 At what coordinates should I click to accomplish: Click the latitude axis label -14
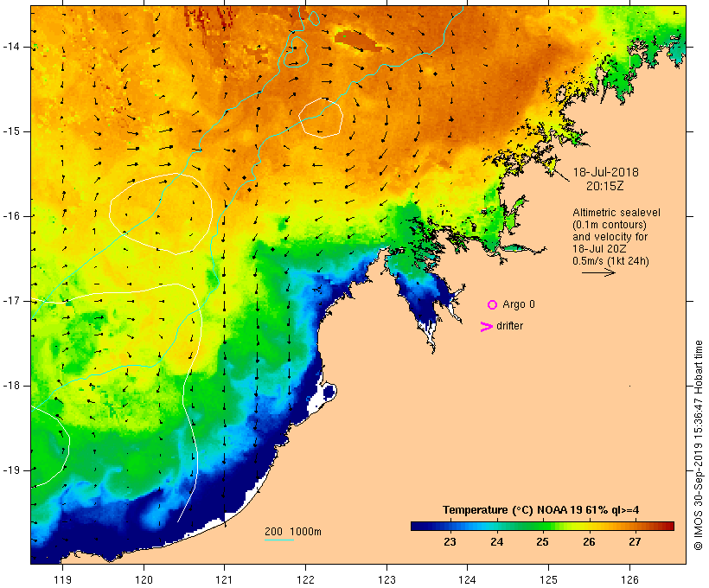11,47
